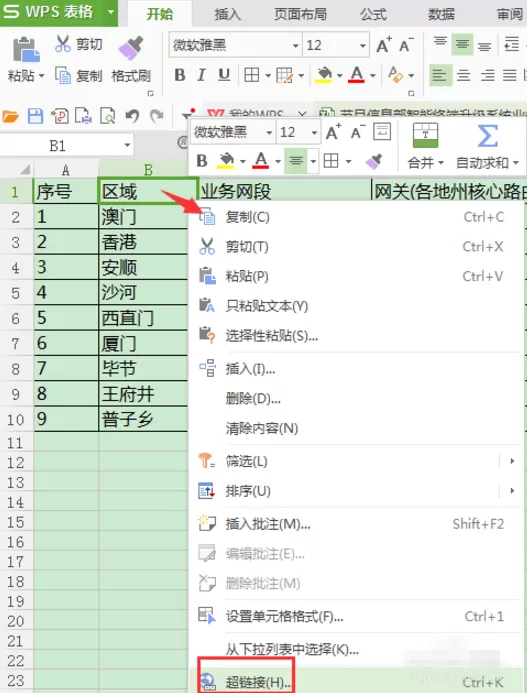Viewport: 527px width, 693px height.
Task: Choose 插入批注(M)... from context menu
Action: 356,524
